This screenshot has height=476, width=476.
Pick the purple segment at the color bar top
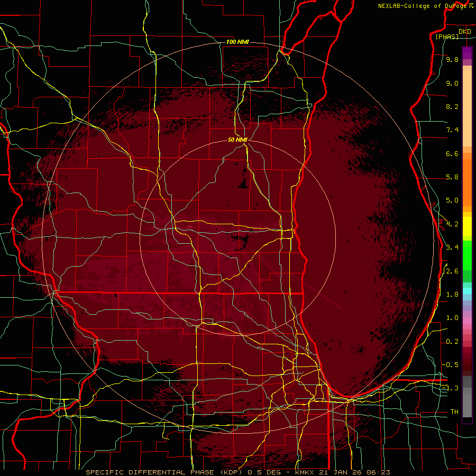[x=467, y=53]
